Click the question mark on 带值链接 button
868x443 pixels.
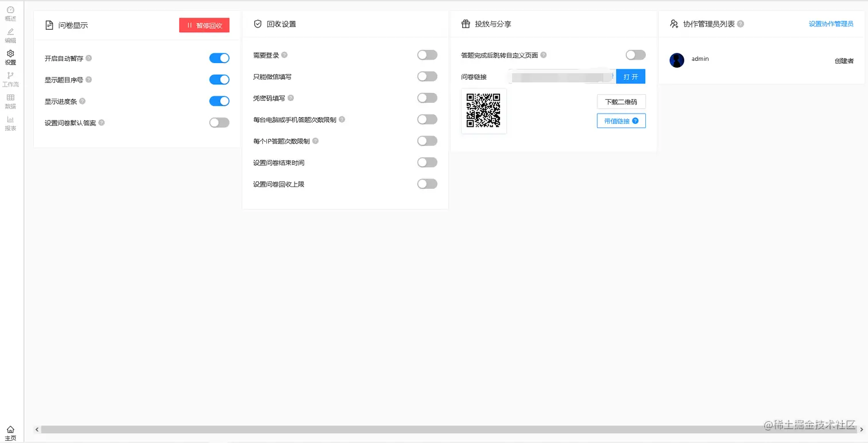point(635,121)
